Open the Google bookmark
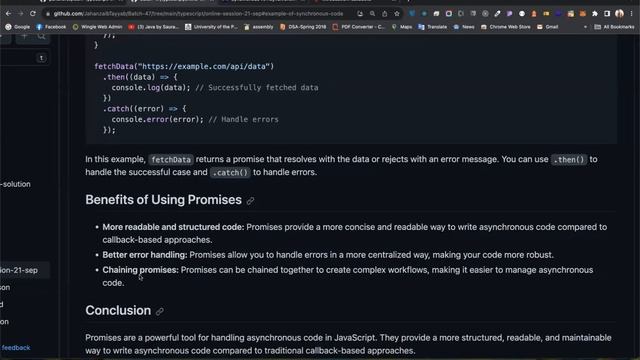640x360 pixels. (x=18, y=27)
